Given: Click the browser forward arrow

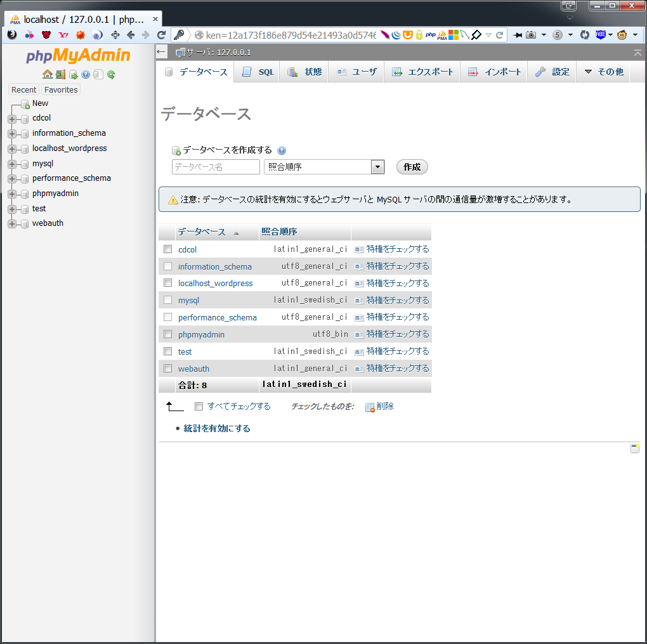Looking at the screenshot, I should pos(146,35).
